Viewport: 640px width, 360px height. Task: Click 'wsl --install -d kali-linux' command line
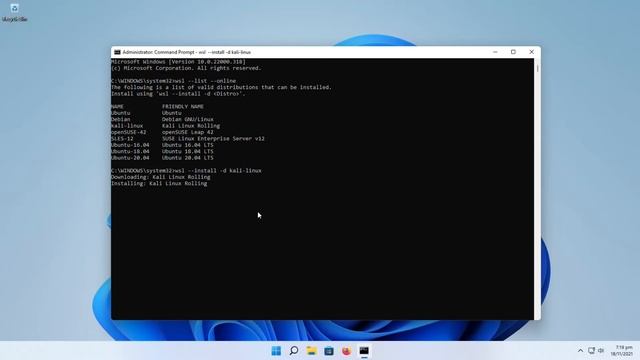tap(186, 171)
